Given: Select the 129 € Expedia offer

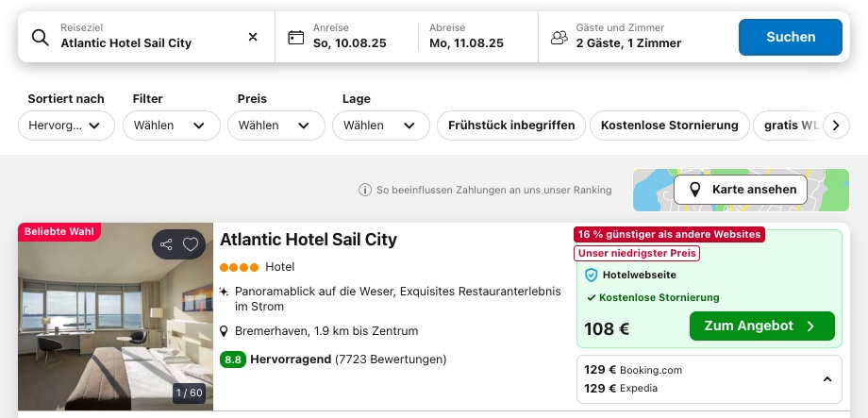Looking at the screenshot, I should 621,388.
